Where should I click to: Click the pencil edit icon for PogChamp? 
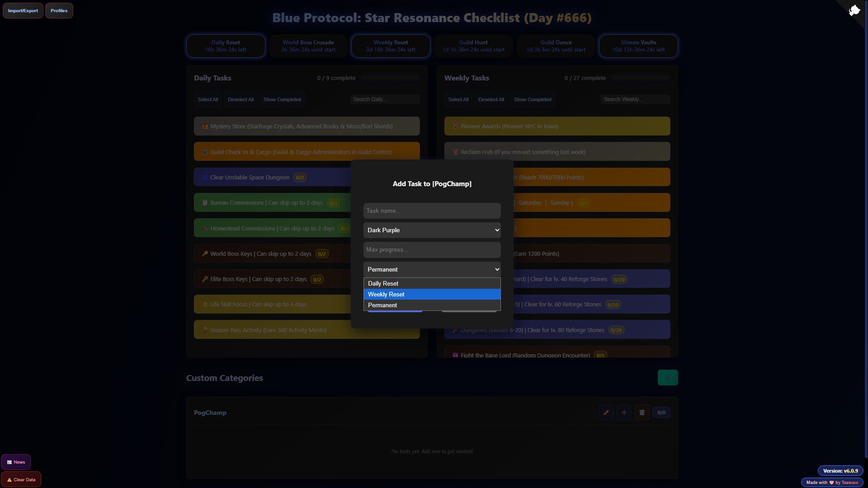[606, 413]
